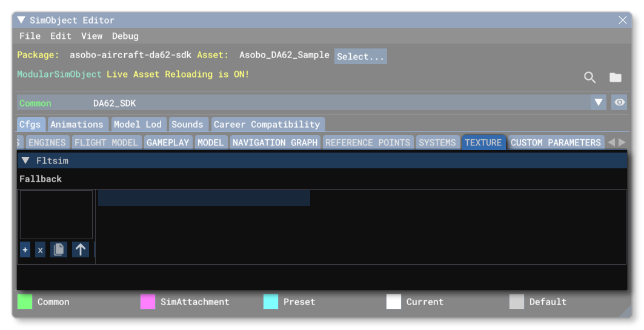Viewport: 644px width, 330px height.
Task: Collapse the SimObject Editor window triangle
Action: [21, 20]
